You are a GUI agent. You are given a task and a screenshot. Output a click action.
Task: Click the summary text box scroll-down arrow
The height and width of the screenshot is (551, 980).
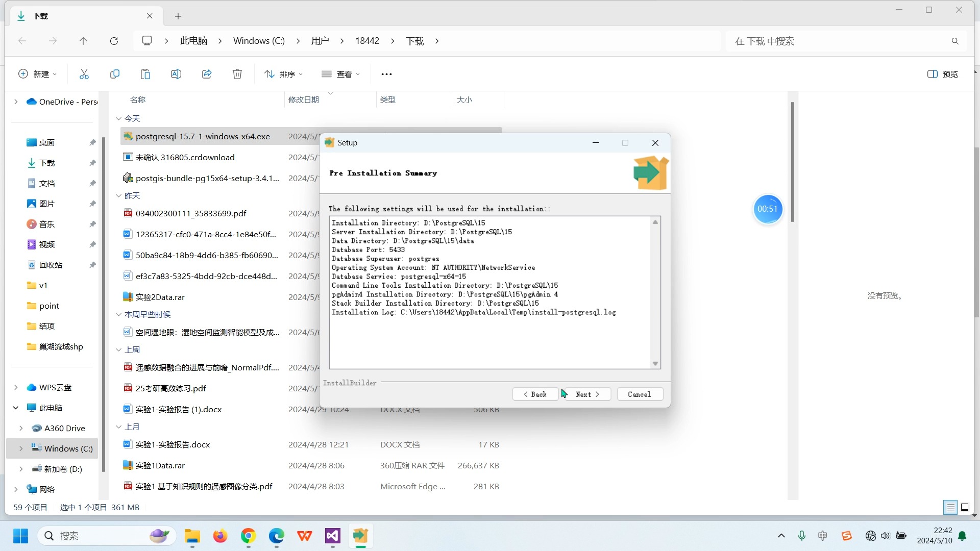coord(655,364)
